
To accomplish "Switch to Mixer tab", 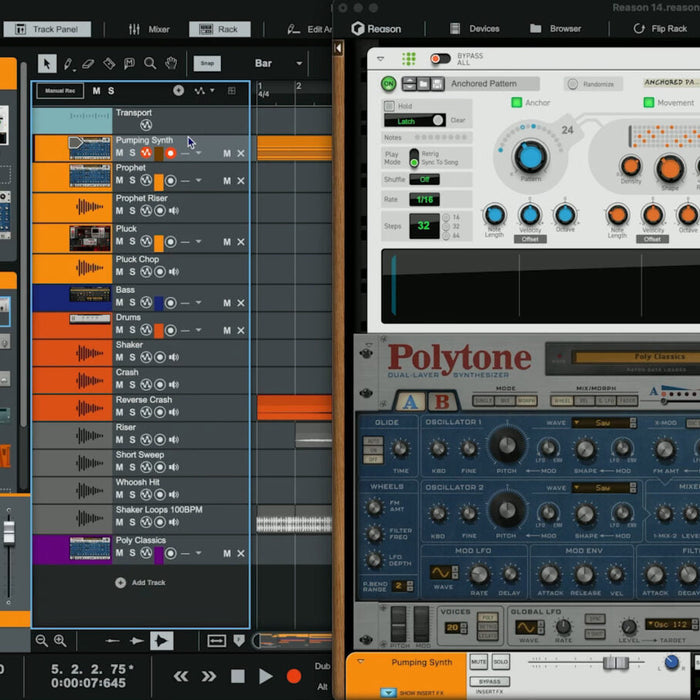I will coord(149,29).
